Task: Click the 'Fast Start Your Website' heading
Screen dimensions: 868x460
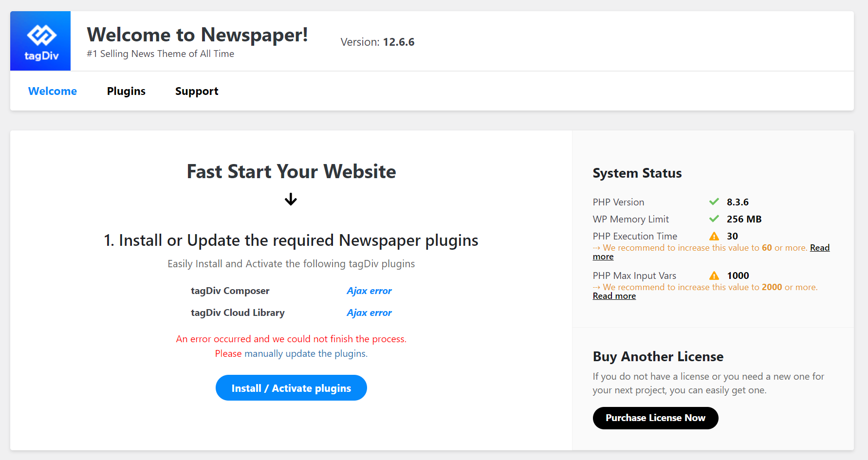Action: (291, 171)
